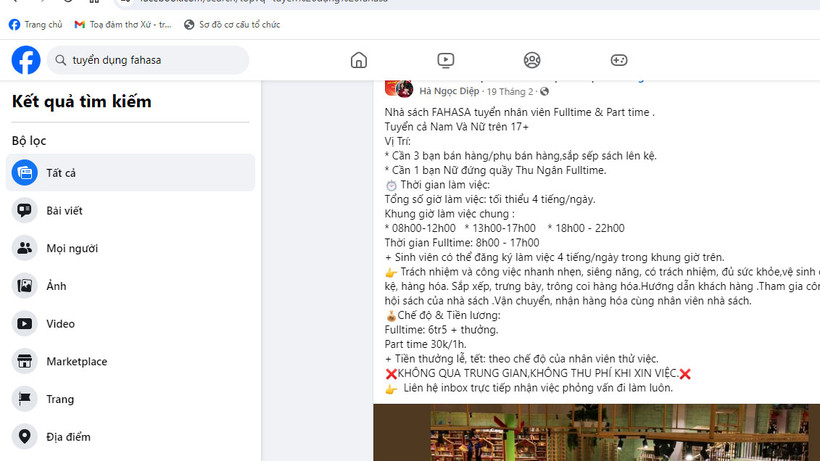Select the Tất cả filter
Image resolution: width=820 pixels, height=461 pixels.
[130, 172]
